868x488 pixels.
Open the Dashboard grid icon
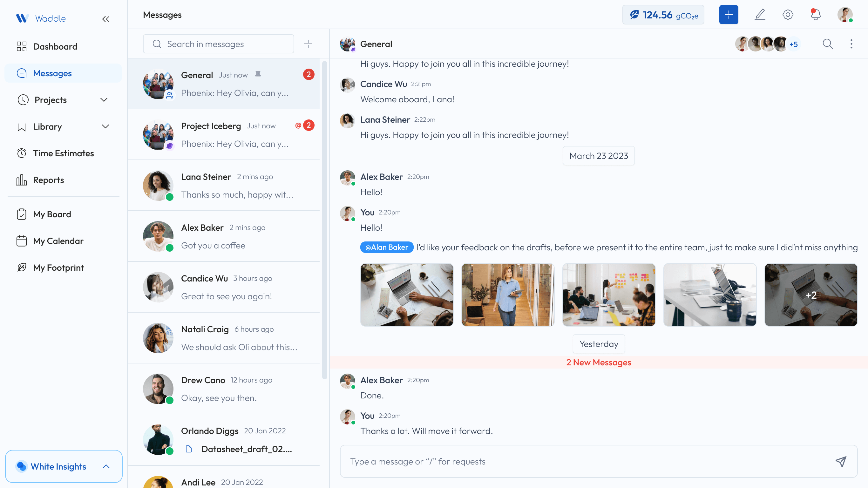pyautogui.click(x=22, y=46)
